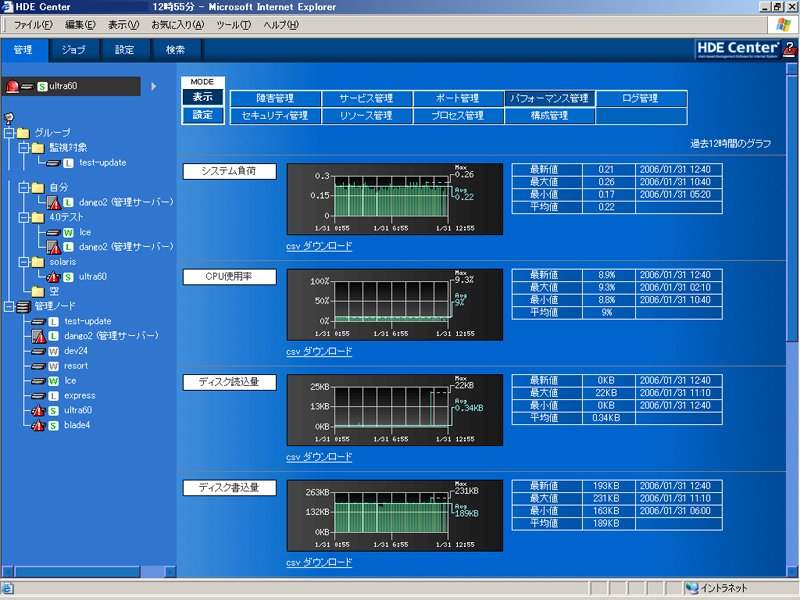The width and height of the screenshot is (800, 600).
Task: Select blade4 in 管理ノード tree
Action: tap(77, 426)
